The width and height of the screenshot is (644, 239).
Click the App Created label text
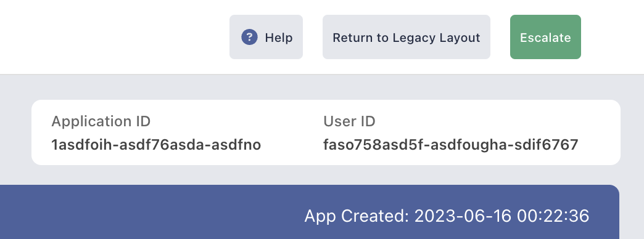point(357,216)
